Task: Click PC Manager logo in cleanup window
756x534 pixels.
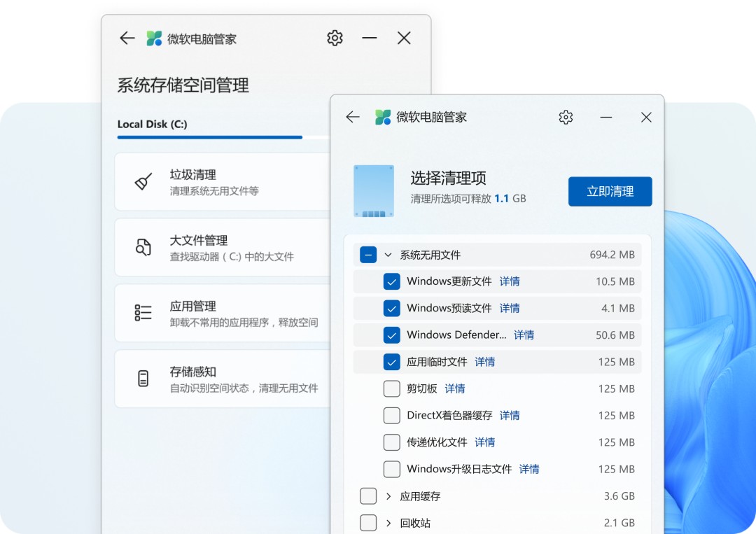Action: (383, 117)
